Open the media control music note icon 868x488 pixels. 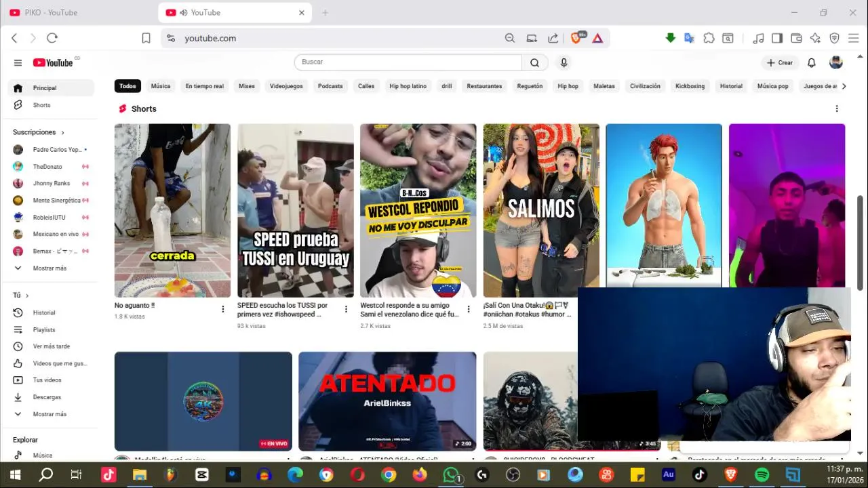pos(759,38)
